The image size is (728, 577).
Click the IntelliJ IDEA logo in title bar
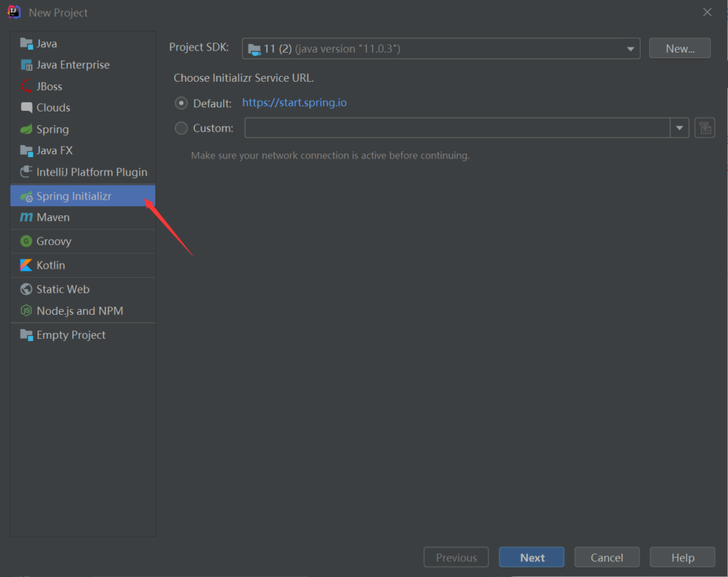[14, 12]
